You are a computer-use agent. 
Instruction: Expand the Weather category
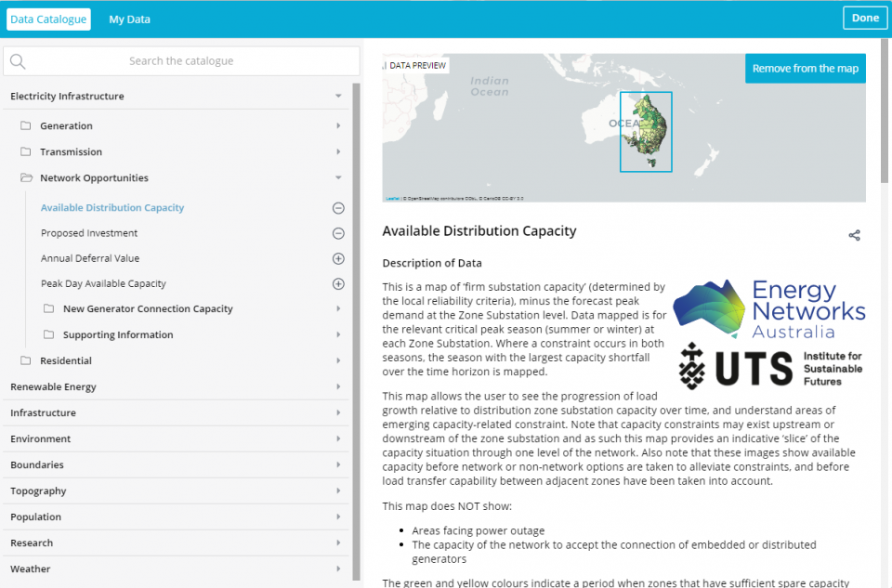click(x=338, y=568)
